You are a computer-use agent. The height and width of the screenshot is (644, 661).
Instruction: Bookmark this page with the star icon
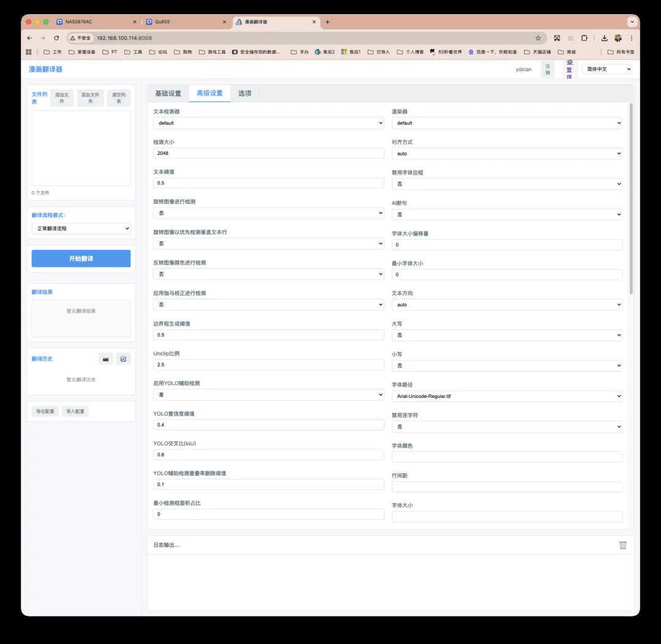pyautogui.click(x=538, y=38)
